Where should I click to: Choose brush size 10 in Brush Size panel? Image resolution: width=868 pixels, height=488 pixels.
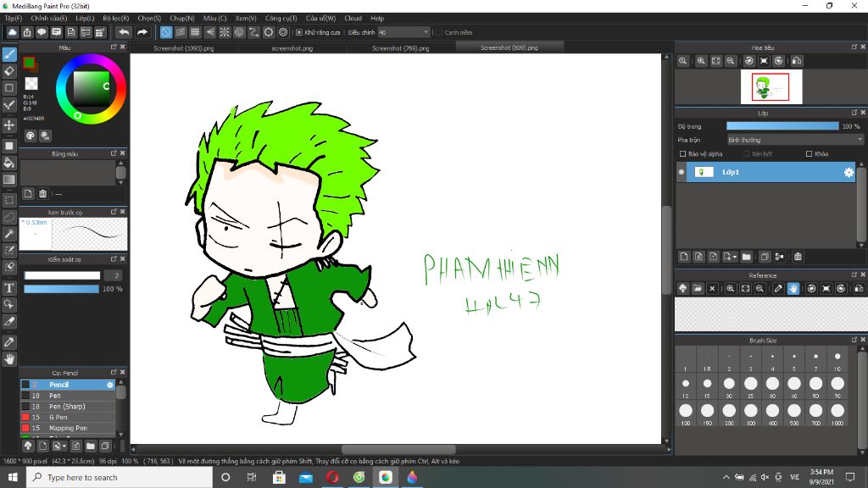coord(837,360)
